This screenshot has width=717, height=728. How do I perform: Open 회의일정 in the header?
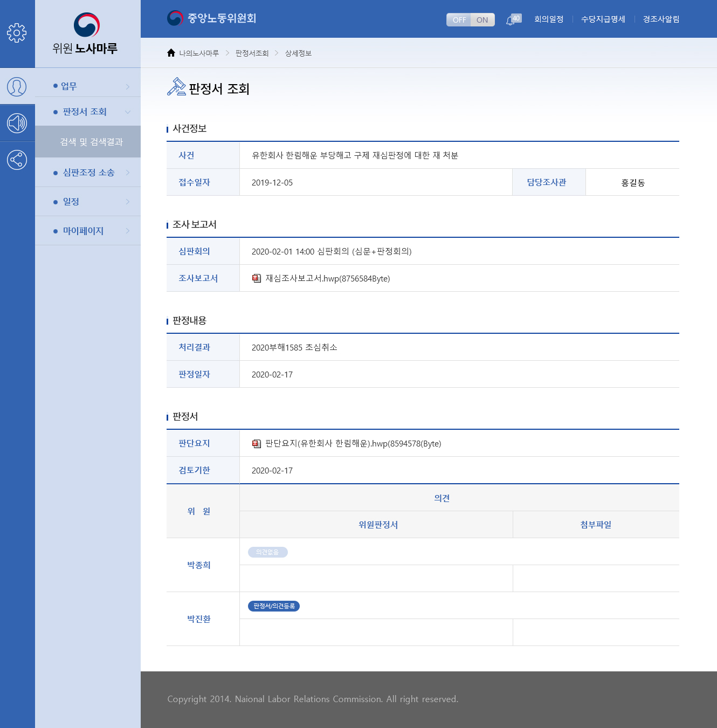pyautogui.click(x=549, y=19)
